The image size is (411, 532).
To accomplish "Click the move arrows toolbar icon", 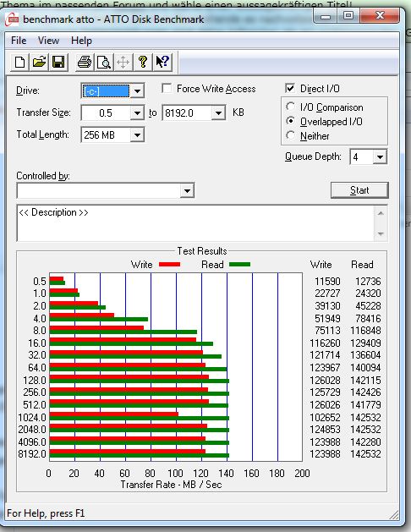I will pos(123,62).
